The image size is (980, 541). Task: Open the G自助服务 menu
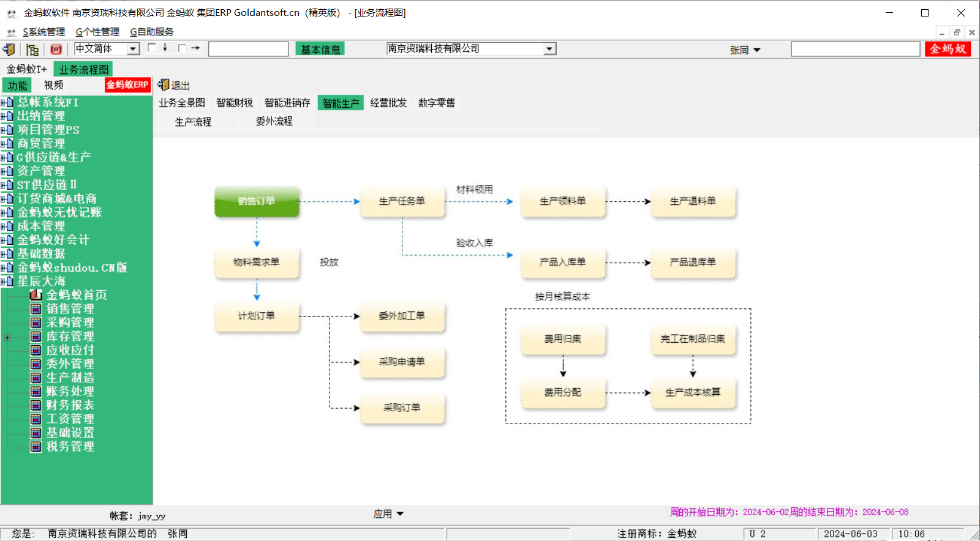point(151,32)
